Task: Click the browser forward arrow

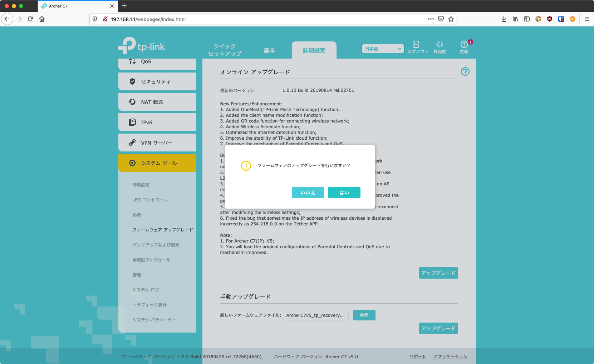Action: click(x=19, y=19)
